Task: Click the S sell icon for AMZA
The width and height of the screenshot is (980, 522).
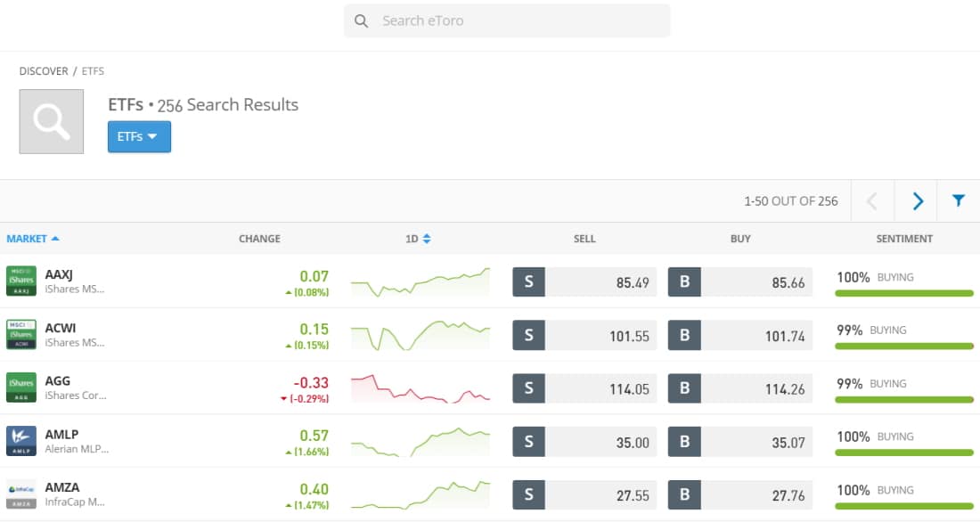Action: 528,495
